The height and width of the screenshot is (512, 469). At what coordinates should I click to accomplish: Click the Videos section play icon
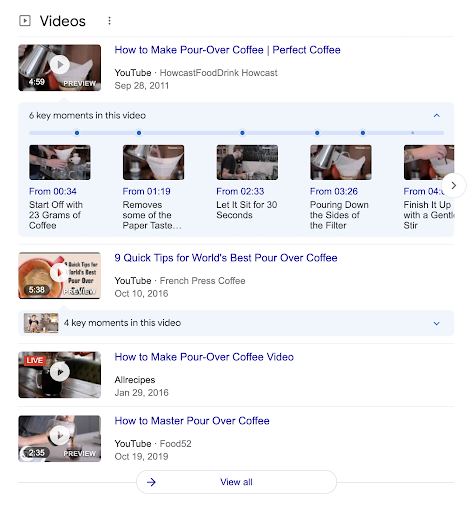[x=25, y=21]
